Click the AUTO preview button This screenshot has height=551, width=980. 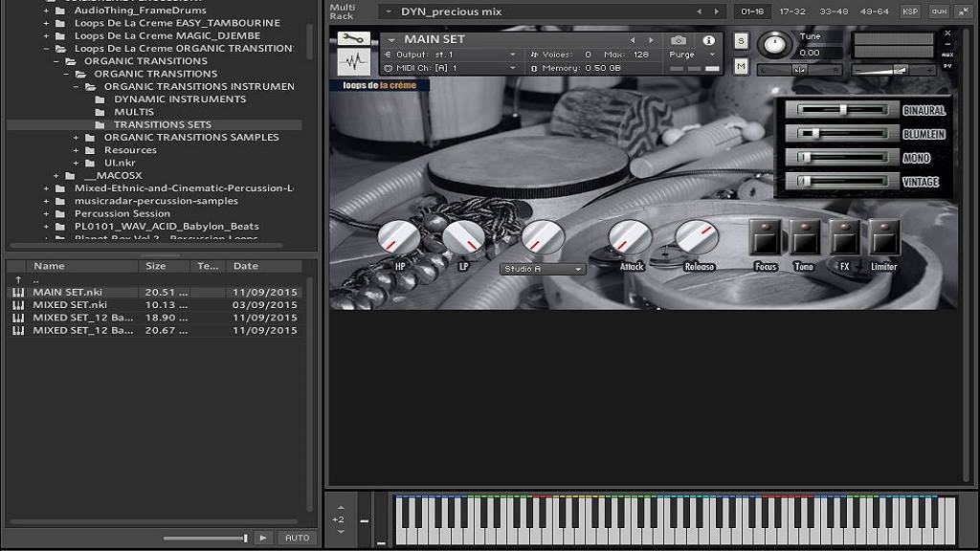pyautogui.click(x=297, y=538)
